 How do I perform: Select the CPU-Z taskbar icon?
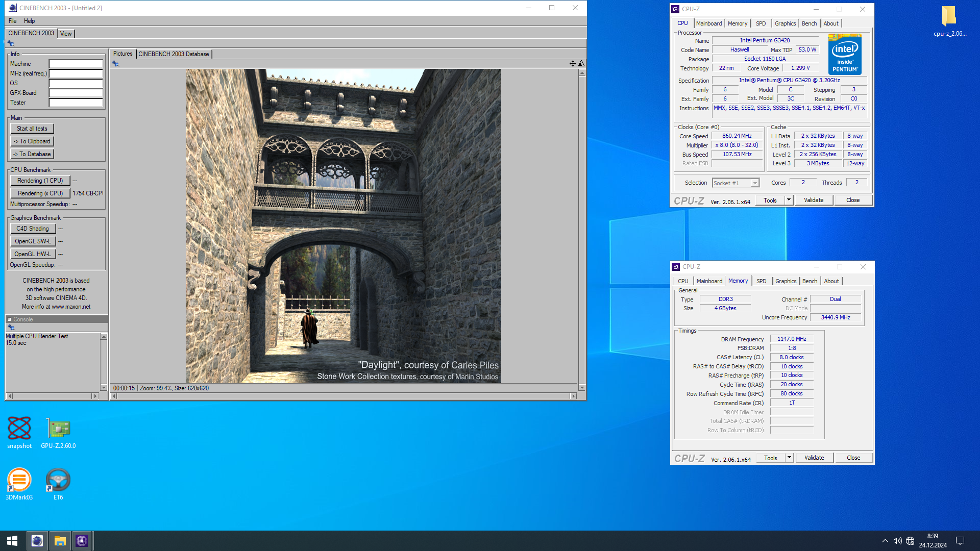click(82, 541)
